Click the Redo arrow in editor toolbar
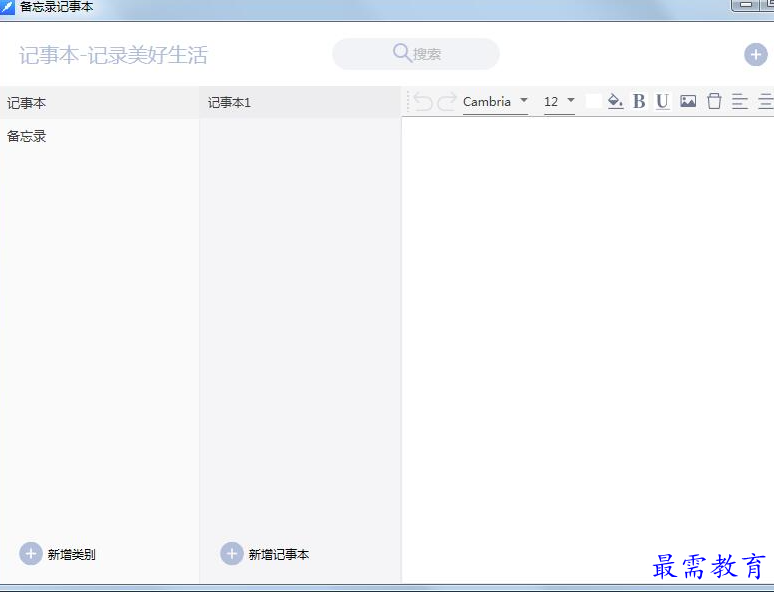774x598 pixels. (x=447, y=102)
